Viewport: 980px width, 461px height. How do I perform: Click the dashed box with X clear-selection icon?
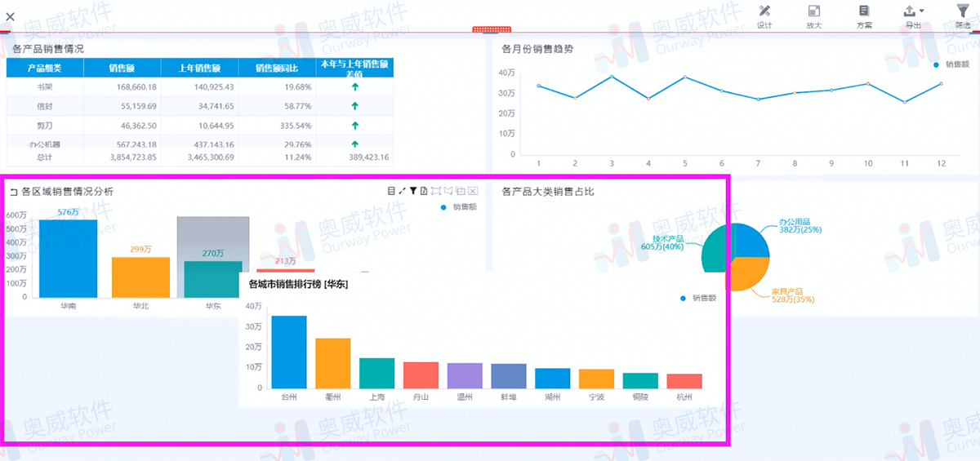point(473,191)
